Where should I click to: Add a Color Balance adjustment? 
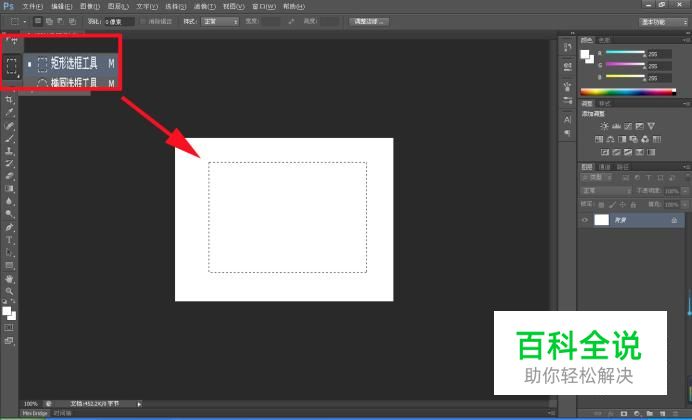pos(610,139)
